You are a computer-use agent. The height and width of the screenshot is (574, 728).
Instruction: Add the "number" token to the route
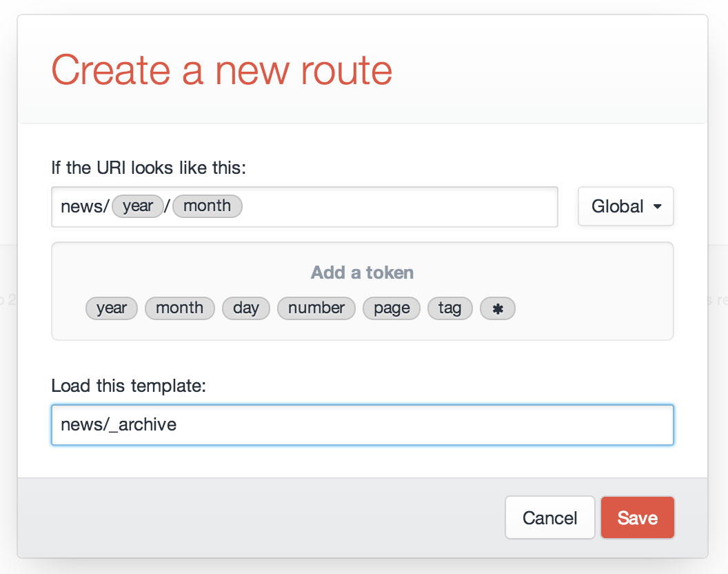316,308
